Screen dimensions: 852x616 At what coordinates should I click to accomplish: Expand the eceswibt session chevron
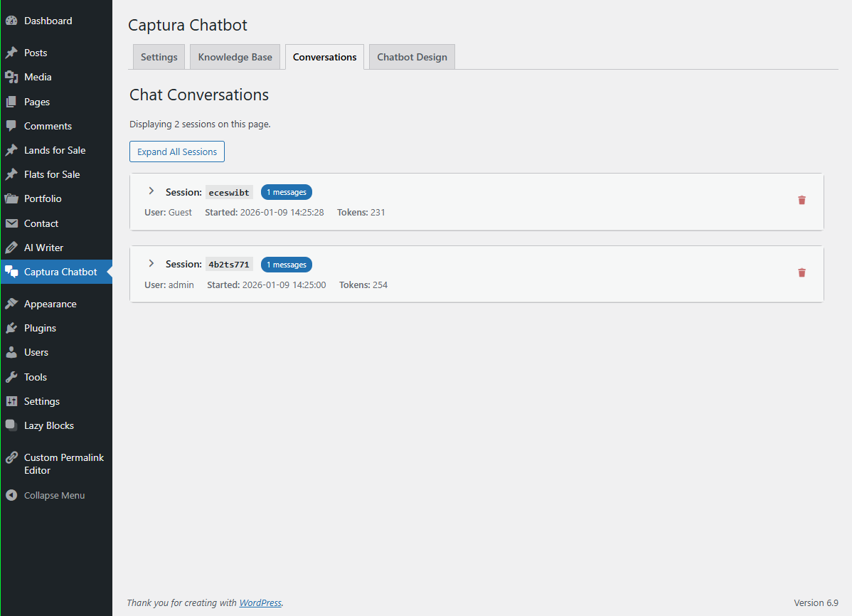[151, 191]
